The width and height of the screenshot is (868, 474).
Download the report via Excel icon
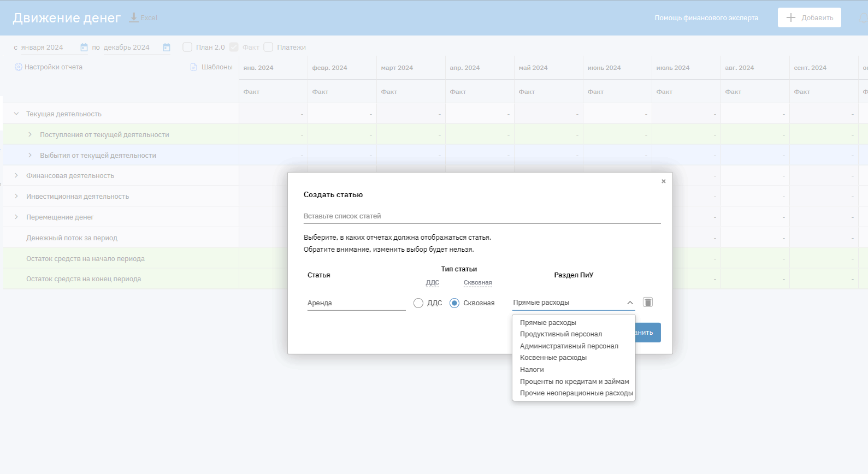134,17
